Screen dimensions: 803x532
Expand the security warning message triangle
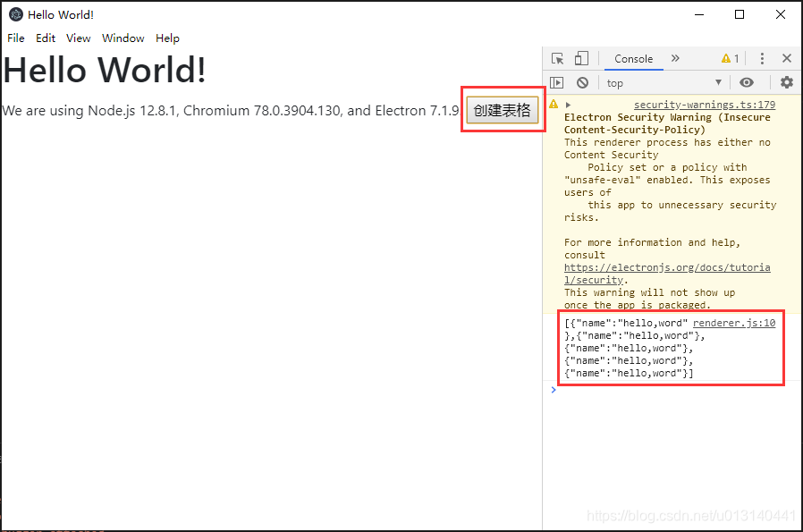pos(566,104)
